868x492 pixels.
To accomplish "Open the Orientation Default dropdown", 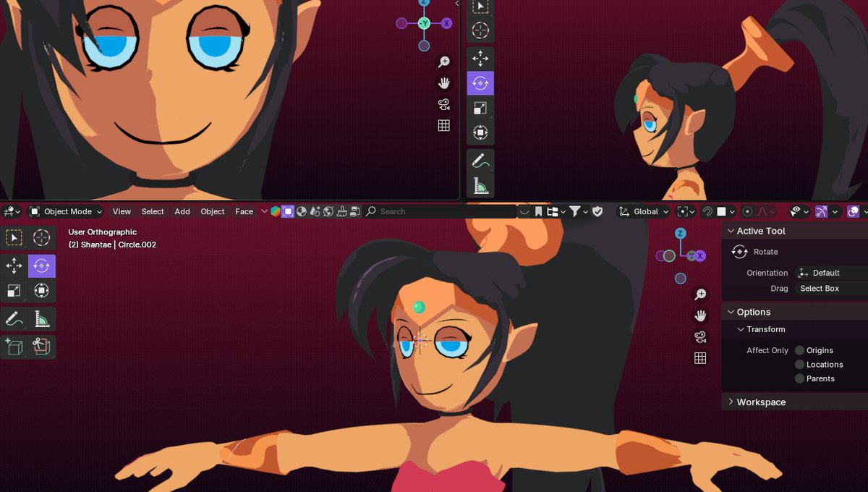I will click(x=831, y=273).
